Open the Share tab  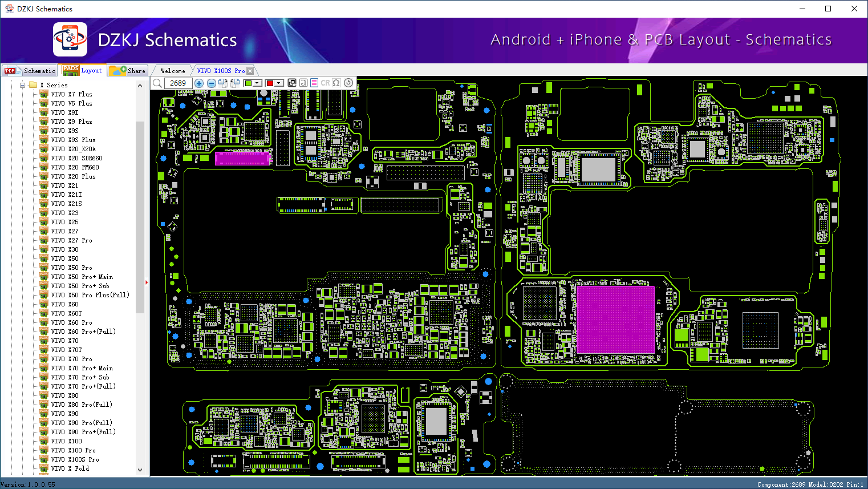pyautogui.click(x=128, y=71)
